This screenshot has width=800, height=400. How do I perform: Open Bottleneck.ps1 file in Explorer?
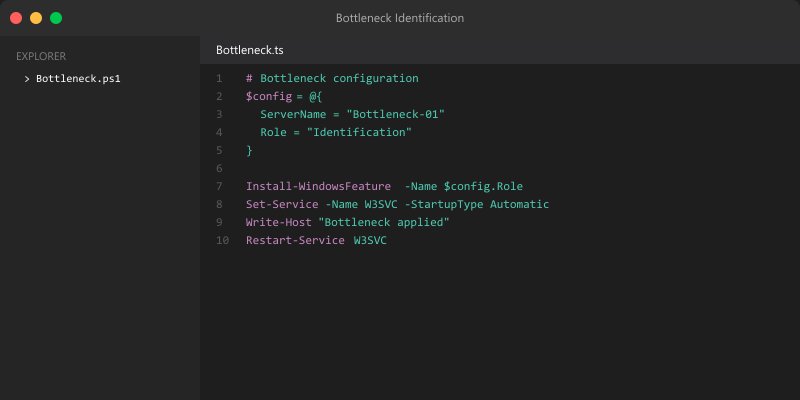coord(78,79)
